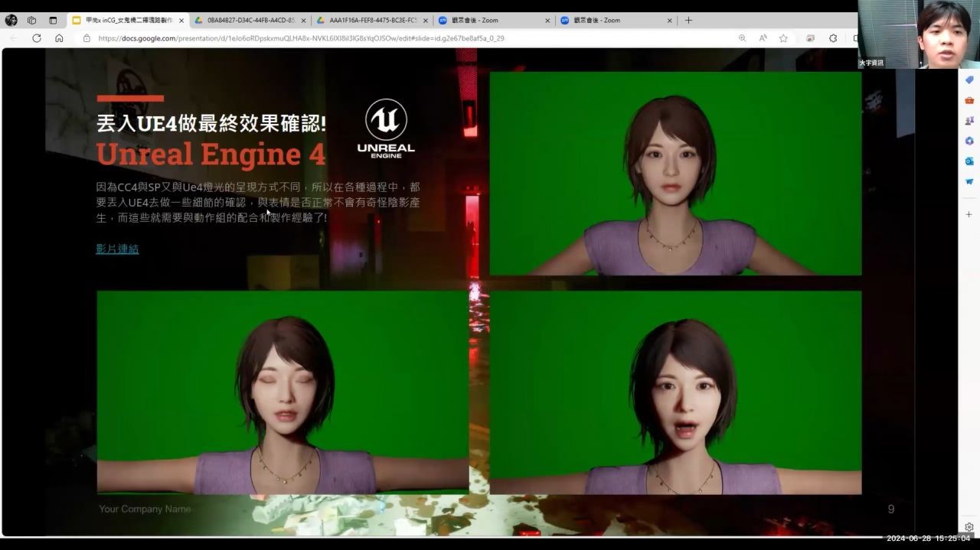Close the first Google Slides presentation tab
The image size is (980, 550).
coord(181,21)
